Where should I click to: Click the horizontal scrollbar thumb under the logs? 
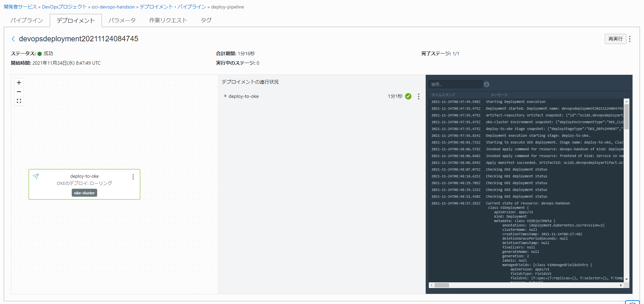point(442,285)
